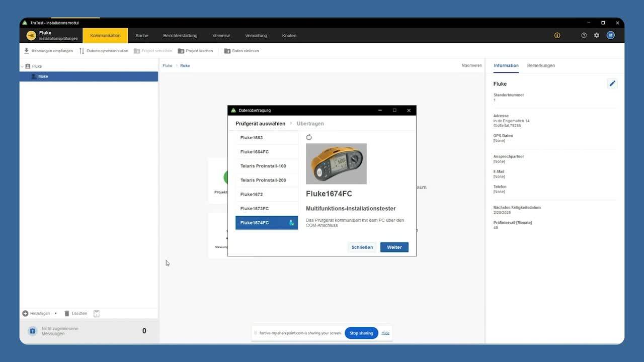Select Telaris ProInstall-100 device
644x362 pixels.
point(267,166)
